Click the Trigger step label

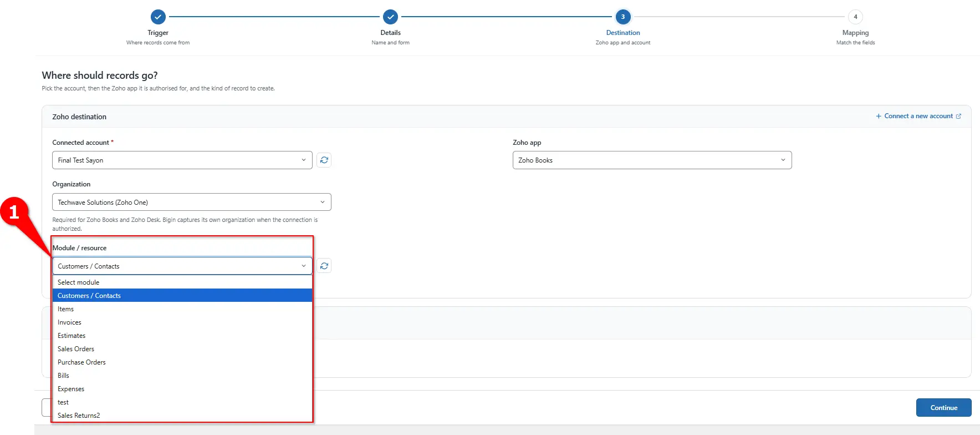(158, 33)
